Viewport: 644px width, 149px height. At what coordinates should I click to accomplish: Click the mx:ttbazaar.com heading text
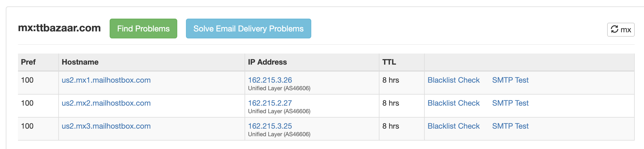click(x=59, y=28)
